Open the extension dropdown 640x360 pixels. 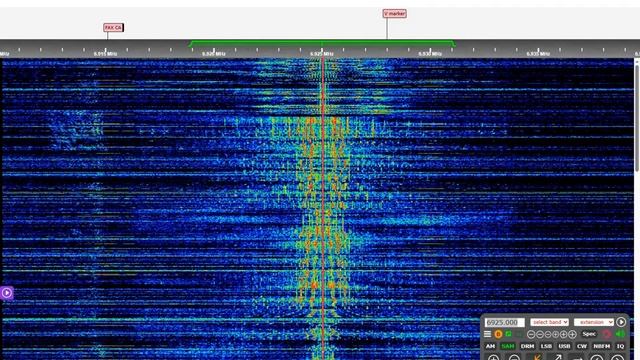593,322
